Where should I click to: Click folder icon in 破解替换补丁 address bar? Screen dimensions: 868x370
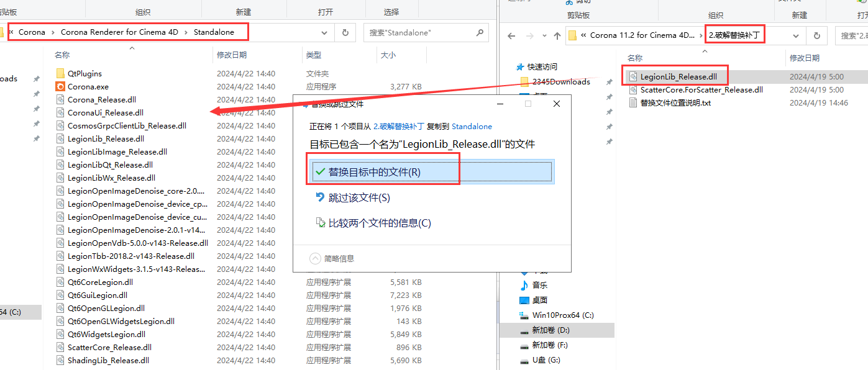572,35
